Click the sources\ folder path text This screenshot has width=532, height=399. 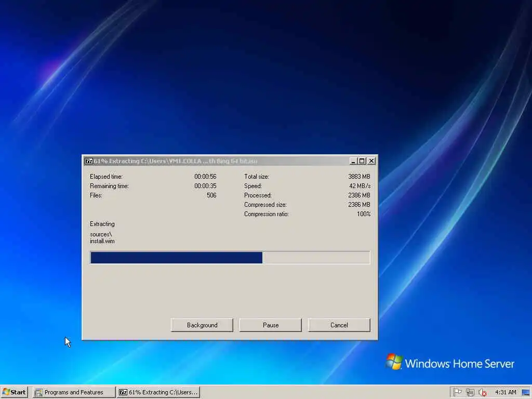[x=101, y=234]
